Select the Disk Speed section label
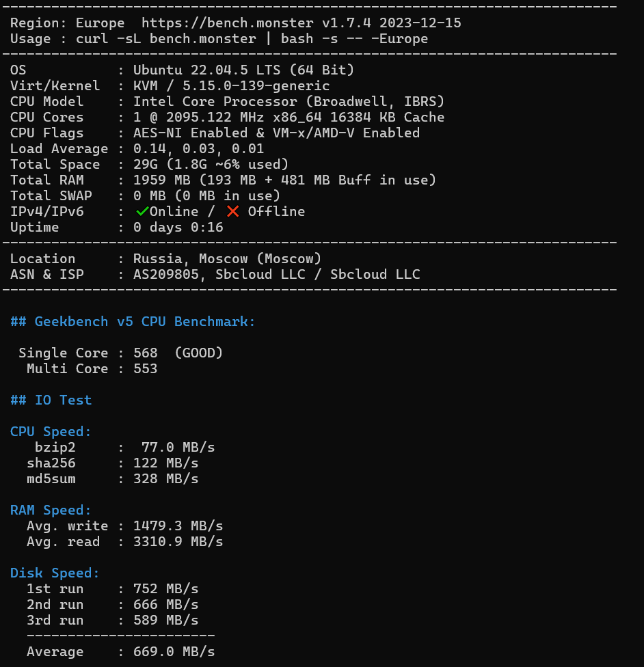This screenshot has width=644, height=667. [x=55, y=573]
